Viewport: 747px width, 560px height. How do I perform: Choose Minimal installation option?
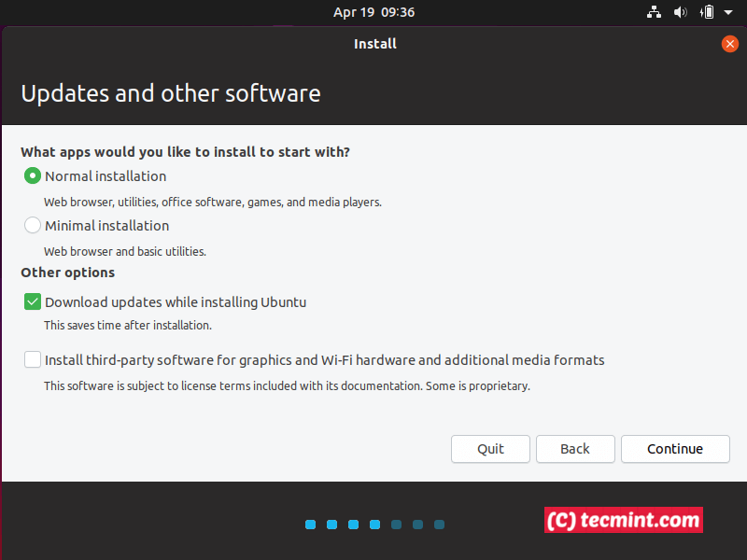[33, 225]
